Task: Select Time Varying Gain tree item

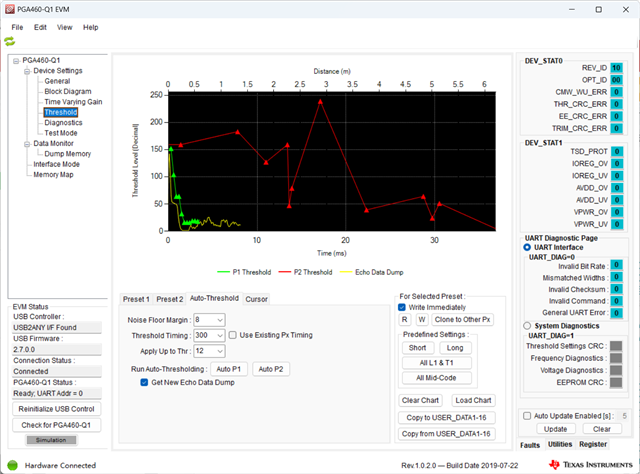Action: tap(73, 102)
